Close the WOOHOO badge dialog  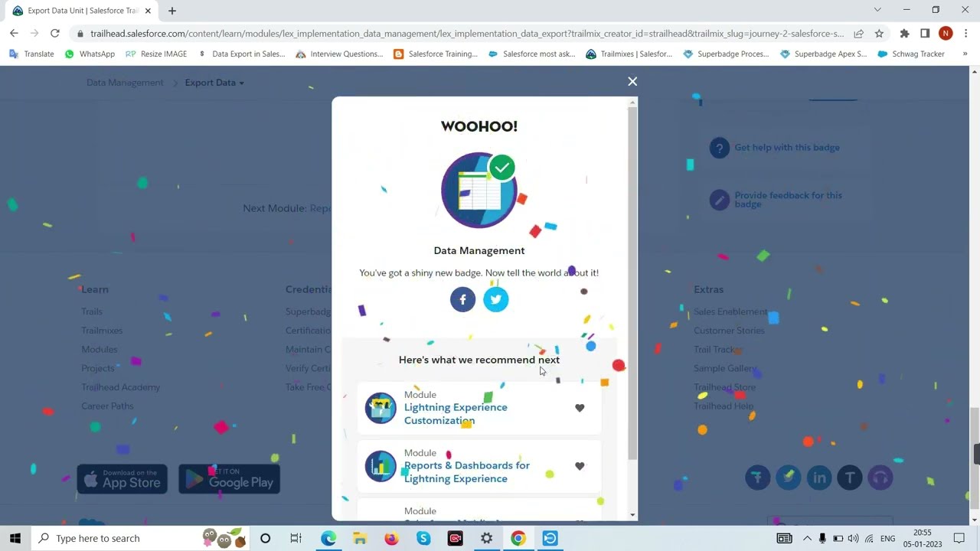pos(632,81)
